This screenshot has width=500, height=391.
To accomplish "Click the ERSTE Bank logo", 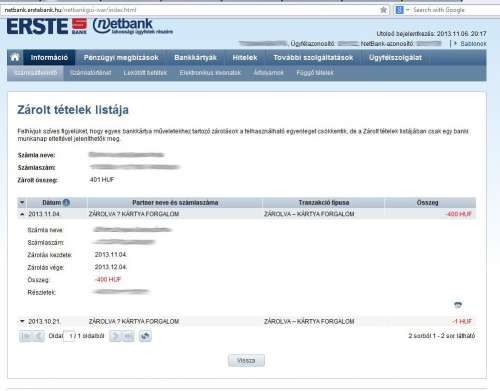I will [x=47, y=26].
